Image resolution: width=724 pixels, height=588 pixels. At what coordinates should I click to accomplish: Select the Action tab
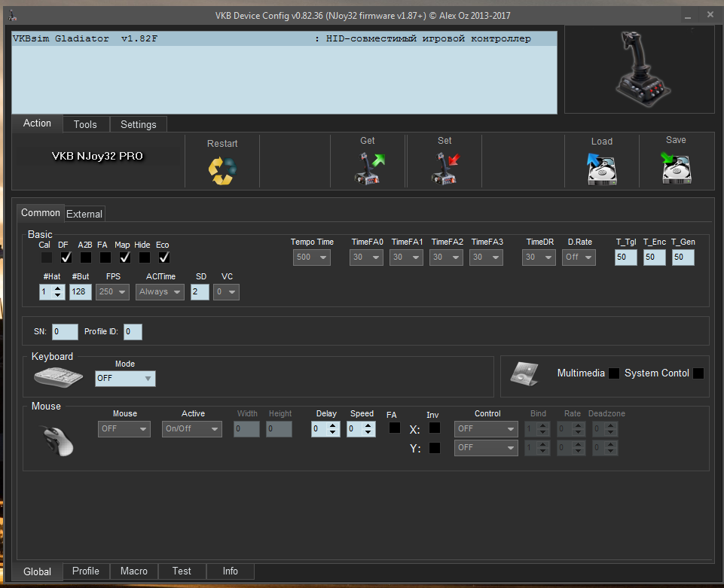pos(38,123)
